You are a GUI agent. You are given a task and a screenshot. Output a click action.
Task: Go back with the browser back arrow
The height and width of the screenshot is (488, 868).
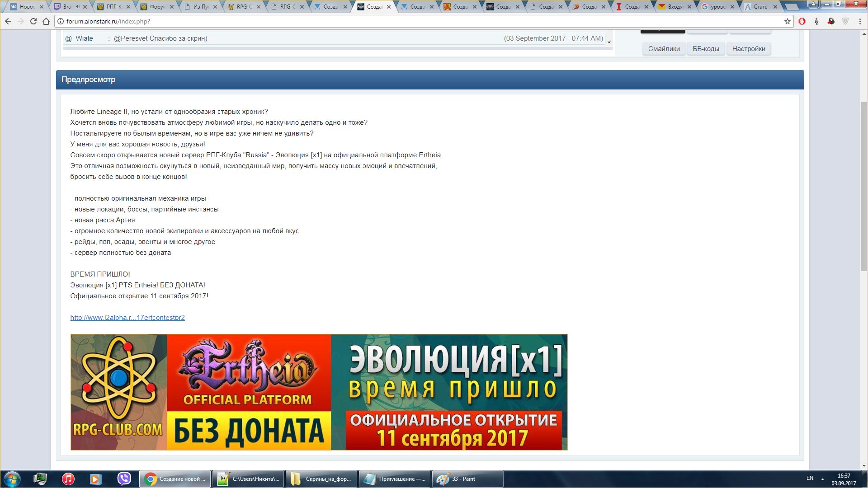click(8, 21)
